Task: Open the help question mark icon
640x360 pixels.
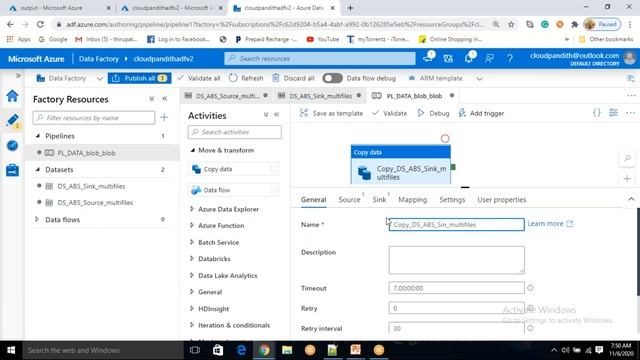Action: 510,59
